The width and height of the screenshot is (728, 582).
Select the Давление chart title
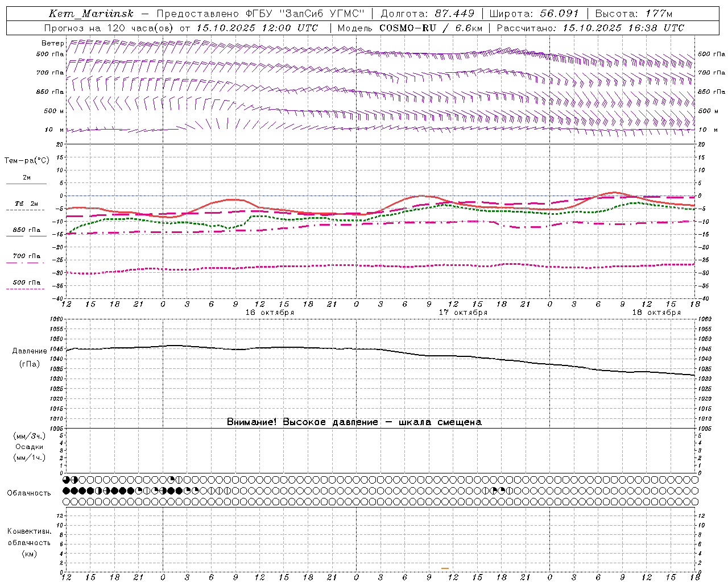pyautogui.click(x=30, y=351)
